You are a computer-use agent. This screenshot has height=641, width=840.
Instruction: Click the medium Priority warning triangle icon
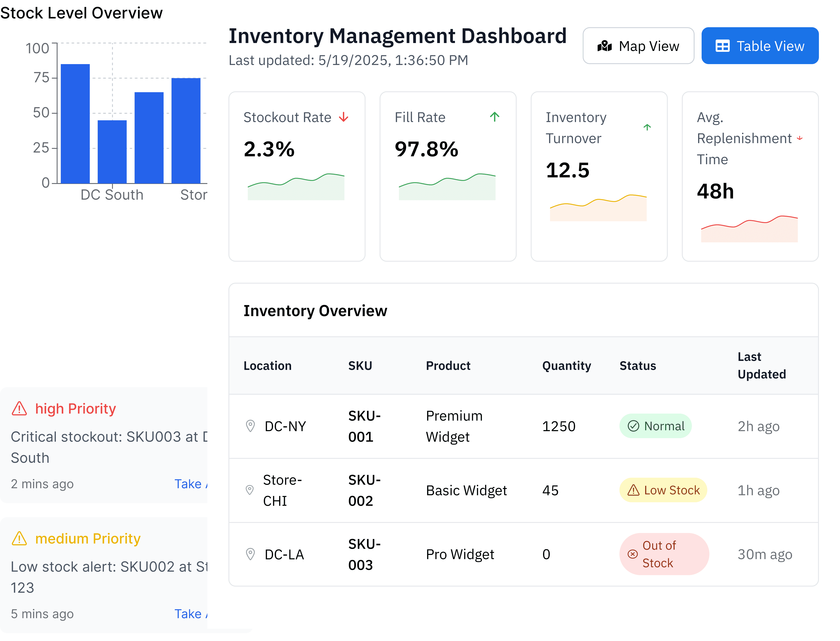click(19, 538)
